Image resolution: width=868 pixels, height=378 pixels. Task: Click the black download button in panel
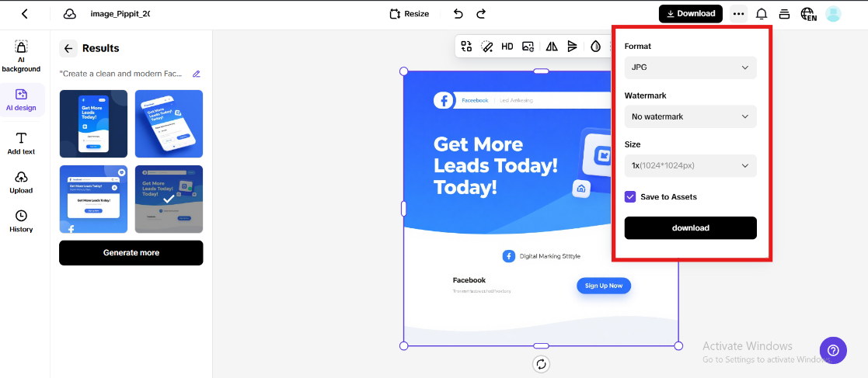pos(690,227)
